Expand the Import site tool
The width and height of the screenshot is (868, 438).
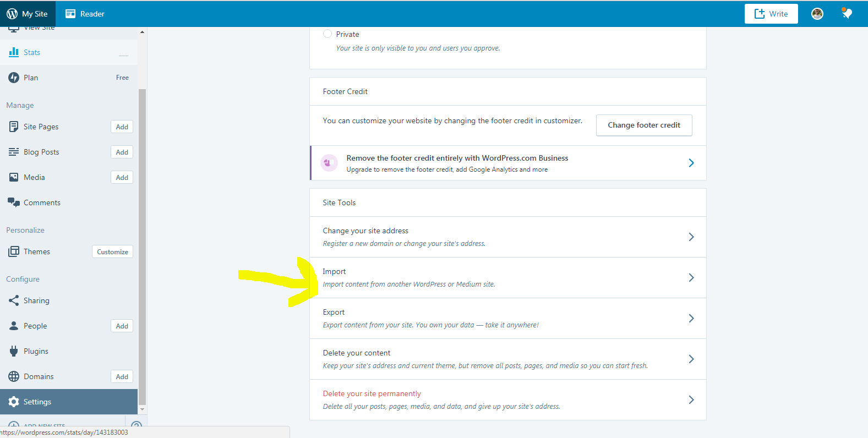click(691, 278)
